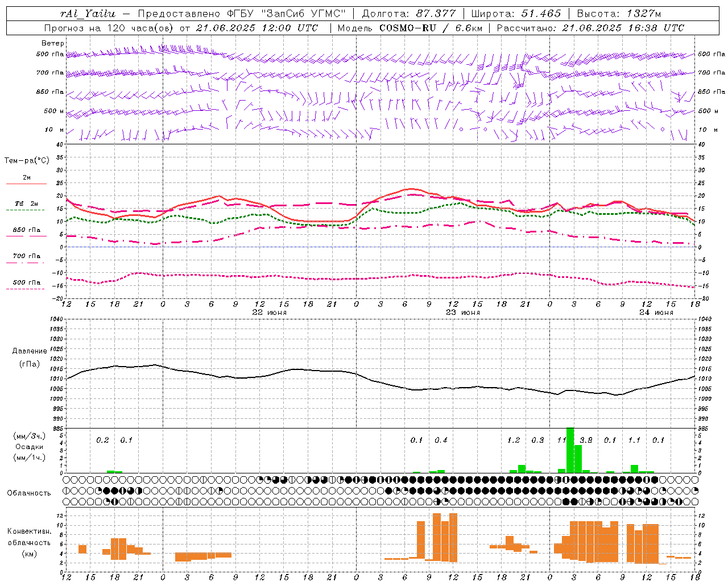Viewport: 728px width, 582px height.
Task: Click the tallest green precipitation bar
Action: click(570, 450)
